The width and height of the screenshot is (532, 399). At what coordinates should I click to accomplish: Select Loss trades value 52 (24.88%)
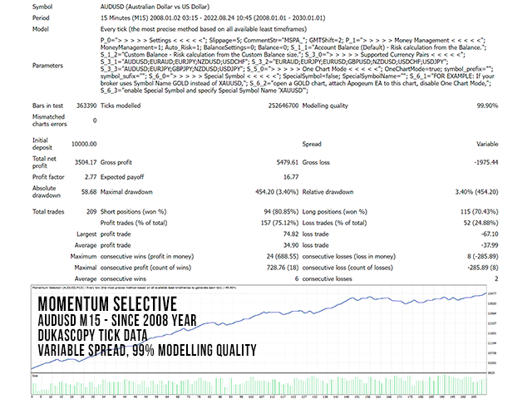point(480,223)
